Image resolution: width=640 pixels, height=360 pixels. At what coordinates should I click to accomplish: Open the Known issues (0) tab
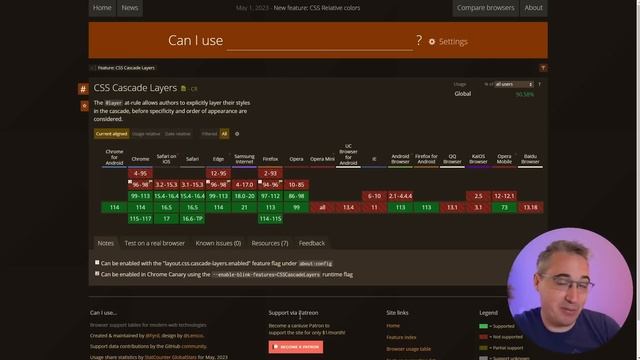coord(218,243)
